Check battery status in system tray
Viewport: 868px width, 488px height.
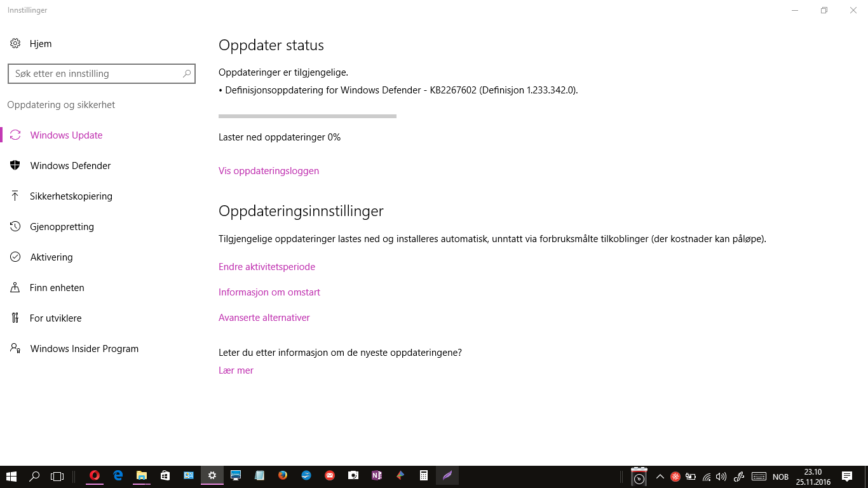tap(691, 477)
